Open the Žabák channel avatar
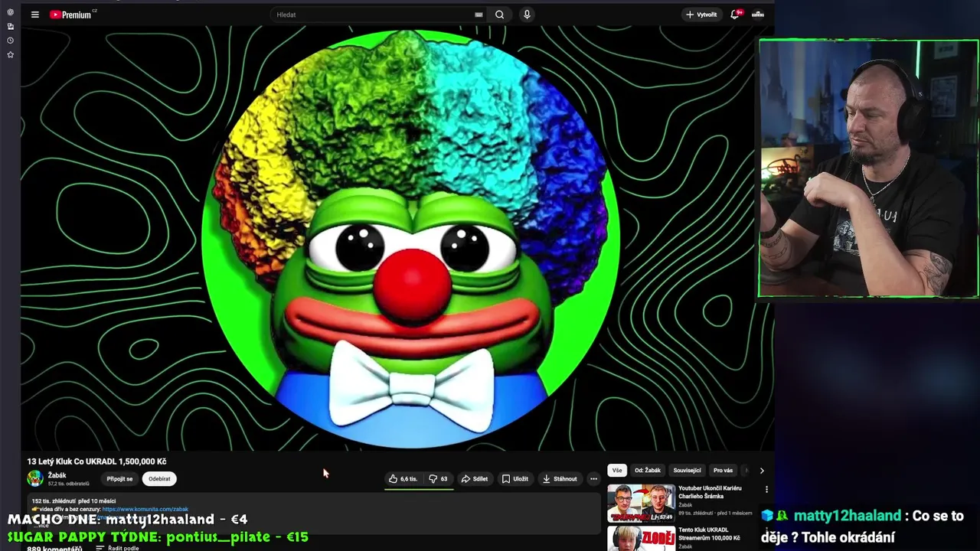980x551 pixels. [35, 479]
